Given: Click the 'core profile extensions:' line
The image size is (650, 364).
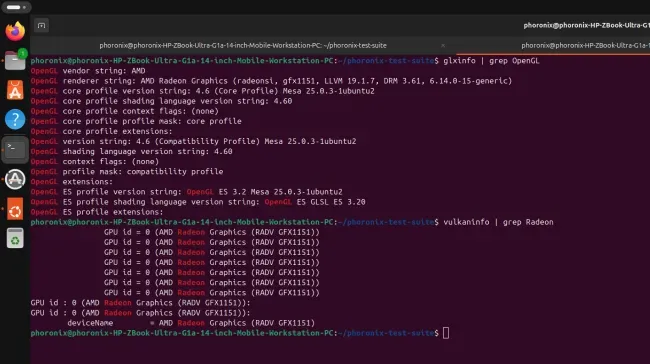Looking at the screenshot, I should point(102,131).
